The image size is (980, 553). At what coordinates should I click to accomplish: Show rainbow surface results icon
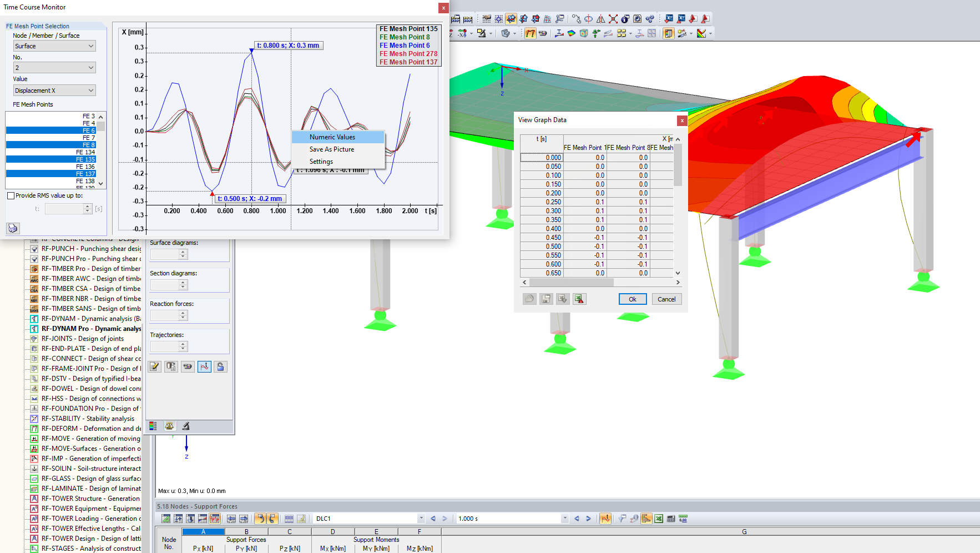[571, 33]
